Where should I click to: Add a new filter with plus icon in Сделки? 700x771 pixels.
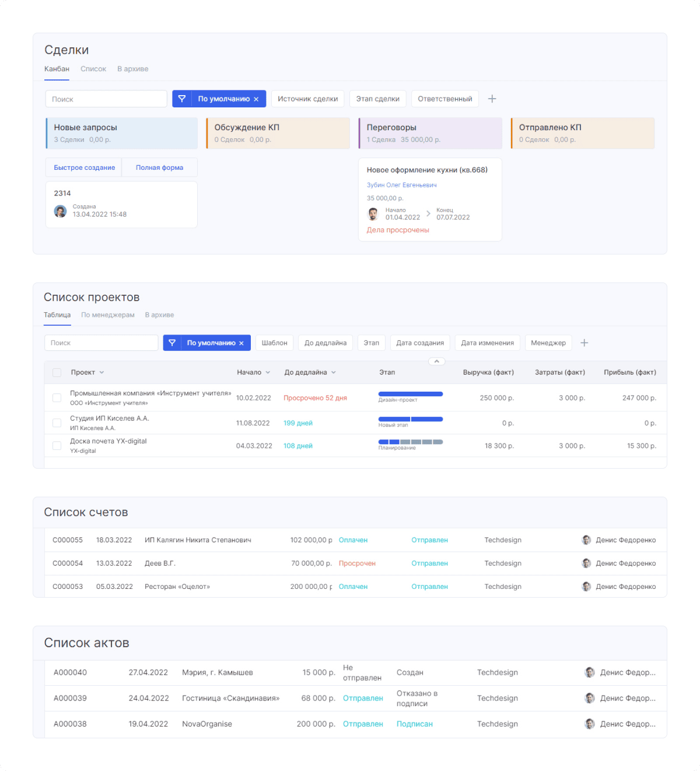click(x=492, y=99)
